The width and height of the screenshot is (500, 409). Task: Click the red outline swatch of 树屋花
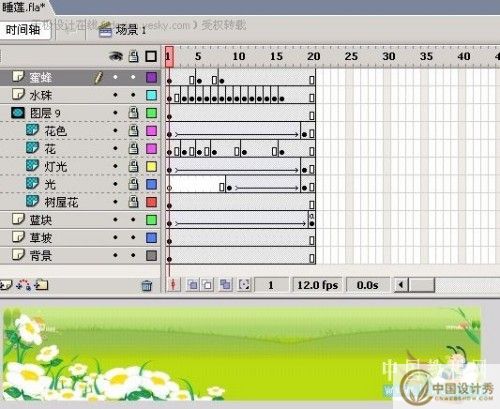151,202
